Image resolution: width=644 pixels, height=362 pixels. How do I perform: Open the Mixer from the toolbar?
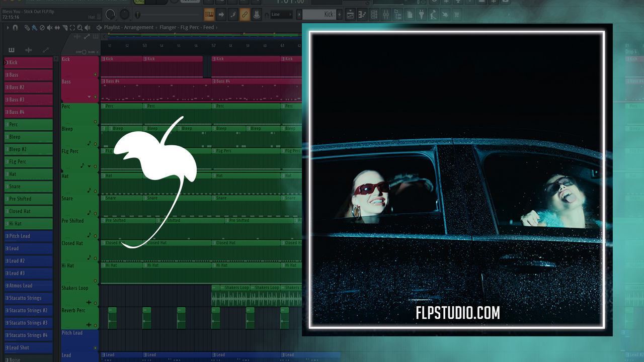(386, 15)
